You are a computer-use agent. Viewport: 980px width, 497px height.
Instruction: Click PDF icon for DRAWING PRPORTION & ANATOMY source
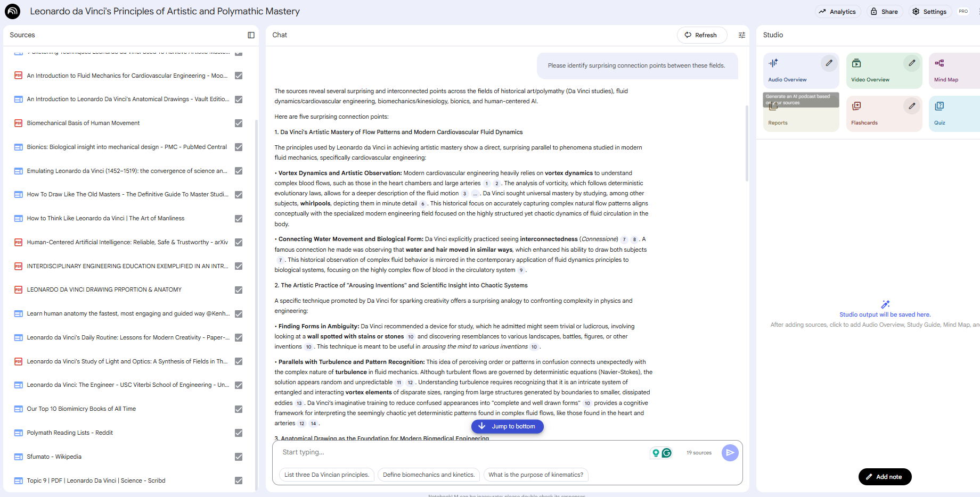pyautogui.click(x=18, y=289)
